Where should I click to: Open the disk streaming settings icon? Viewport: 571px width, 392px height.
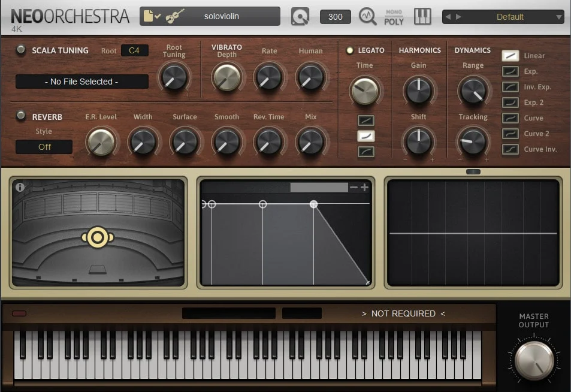tap(300, 16)
